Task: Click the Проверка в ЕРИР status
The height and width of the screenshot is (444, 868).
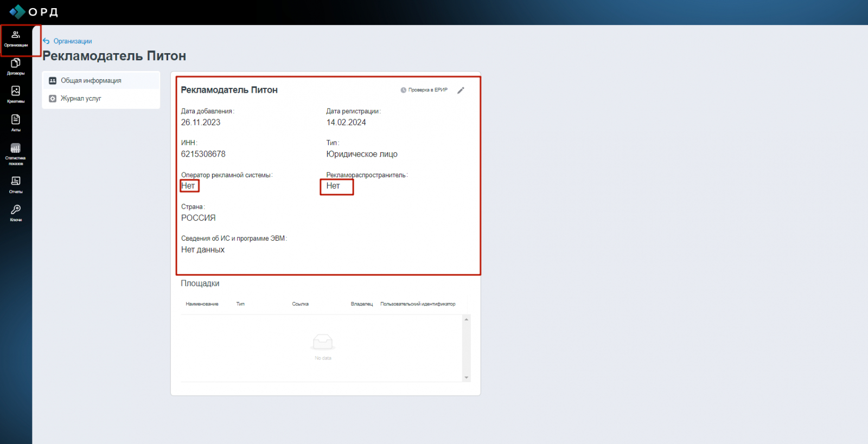Action: (424, 90)
